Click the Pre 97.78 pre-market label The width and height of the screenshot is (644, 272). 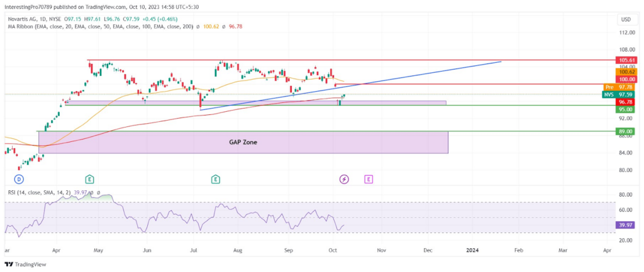tap(619, 87)
